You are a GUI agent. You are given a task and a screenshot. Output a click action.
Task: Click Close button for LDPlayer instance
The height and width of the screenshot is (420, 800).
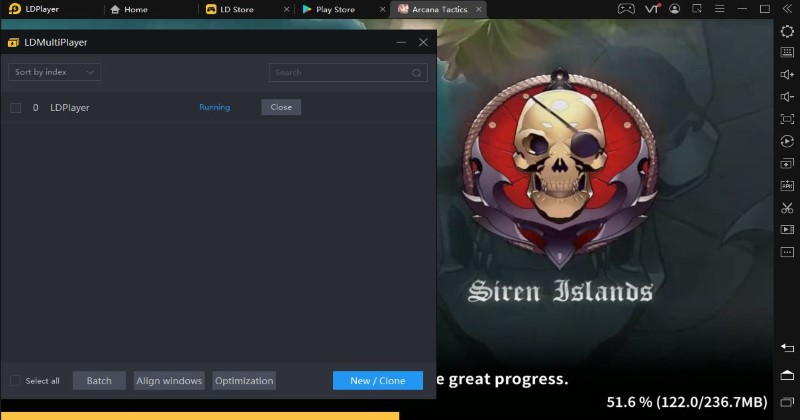(281, 107)
